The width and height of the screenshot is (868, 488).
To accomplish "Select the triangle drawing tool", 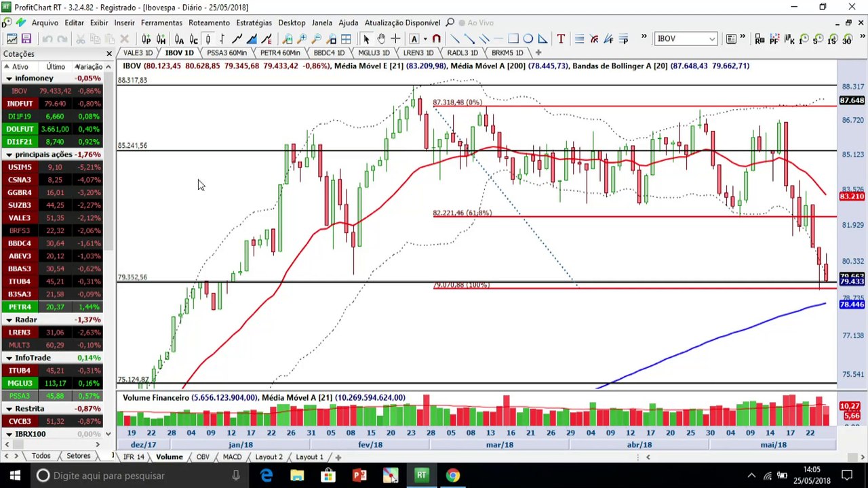I will (542, 39).
